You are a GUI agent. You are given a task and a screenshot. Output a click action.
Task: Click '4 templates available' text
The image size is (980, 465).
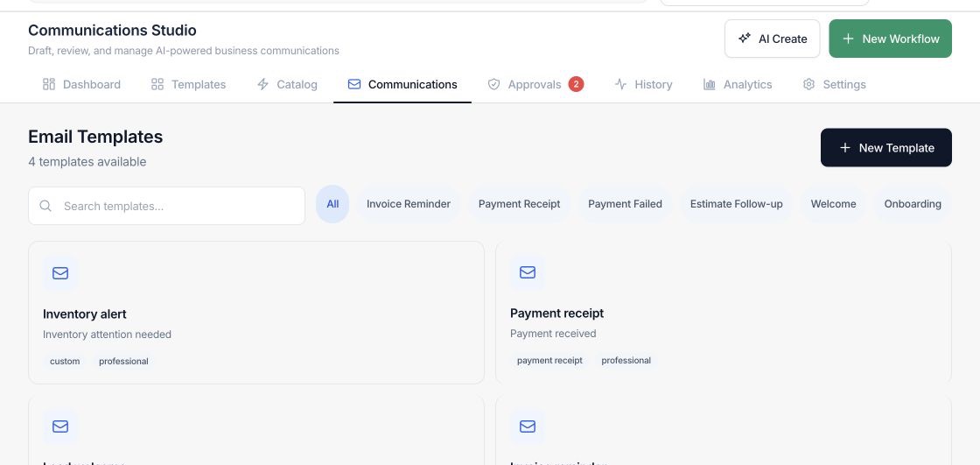[x=87, y=161]
